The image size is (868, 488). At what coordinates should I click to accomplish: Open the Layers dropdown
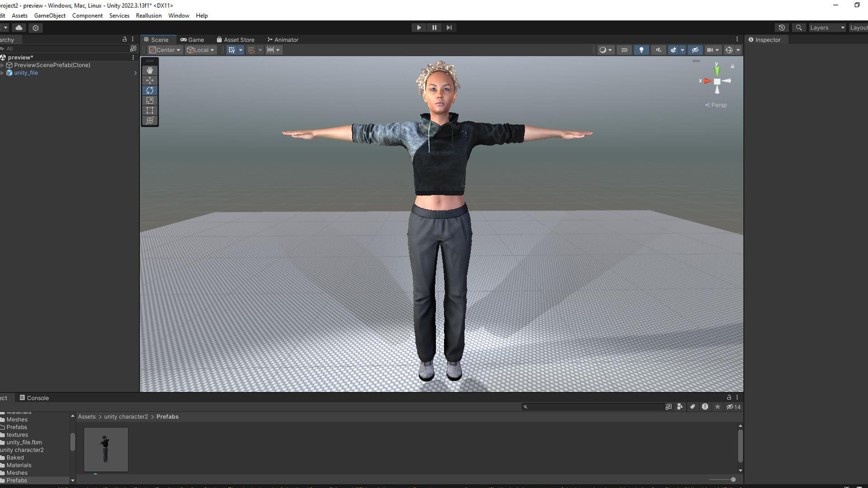point(827,28)
